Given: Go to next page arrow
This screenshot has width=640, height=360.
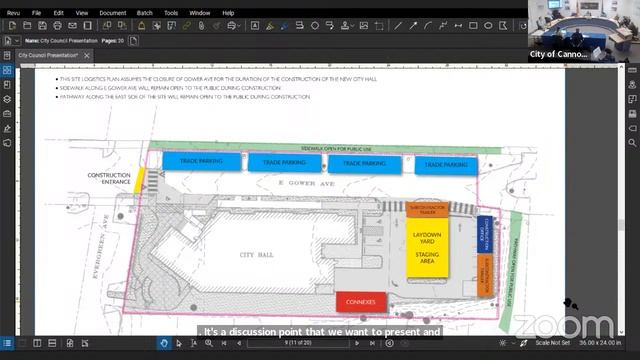Looking at the screenshot, I should pos(357,343).
